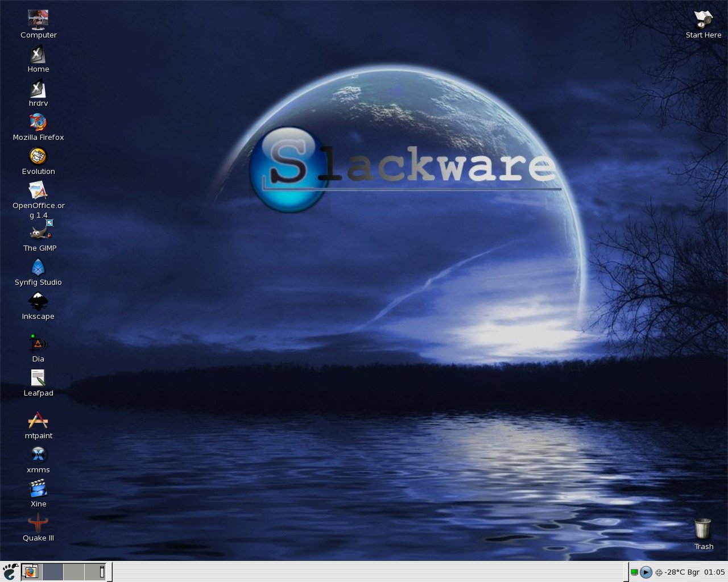The height and width of the screenshot is (582, 728).
Task: Open the GNOME foot main menu
Action: tap(10, 572)
